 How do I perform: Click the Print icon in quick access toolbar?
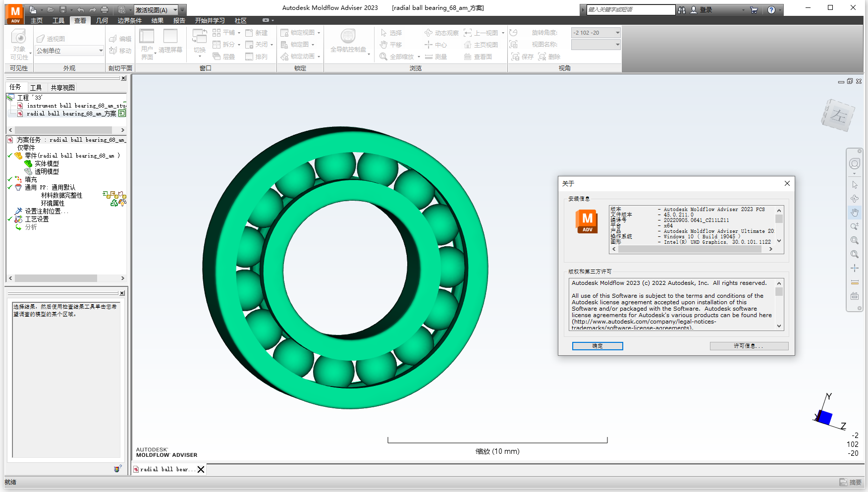point(105,9)
